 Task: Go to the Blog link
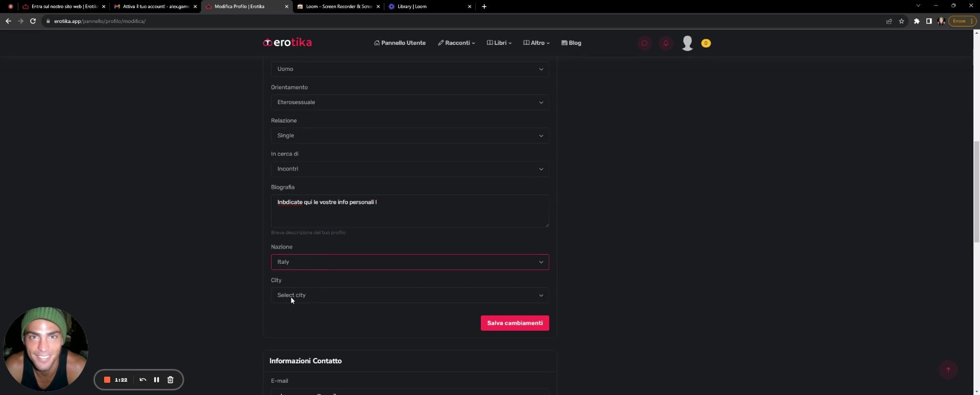pos(571,43)
